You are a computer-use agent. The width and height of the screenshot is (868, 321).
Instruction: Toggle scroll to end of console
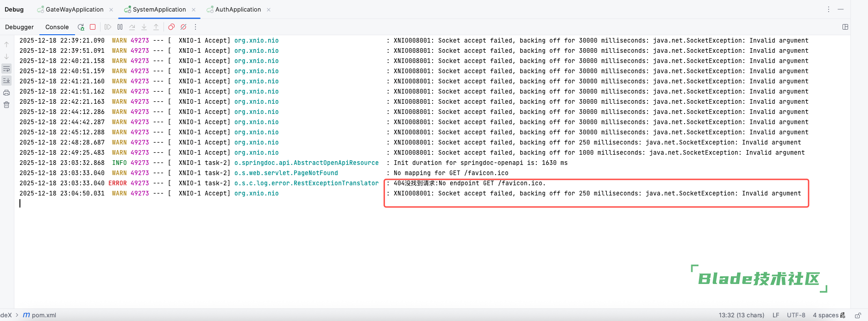click(6, 81)
